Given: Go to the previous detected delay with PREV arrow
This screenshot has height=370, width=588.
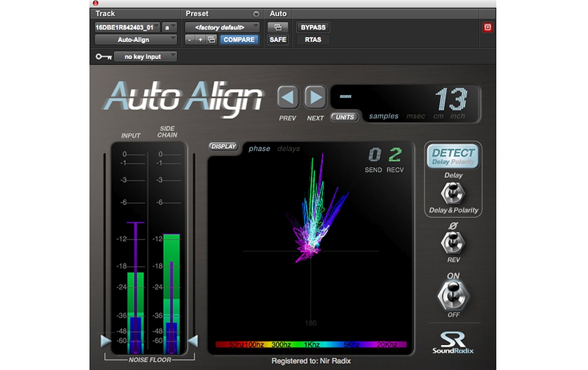Looking at the screenshot, I should click(x=288, y=98).
